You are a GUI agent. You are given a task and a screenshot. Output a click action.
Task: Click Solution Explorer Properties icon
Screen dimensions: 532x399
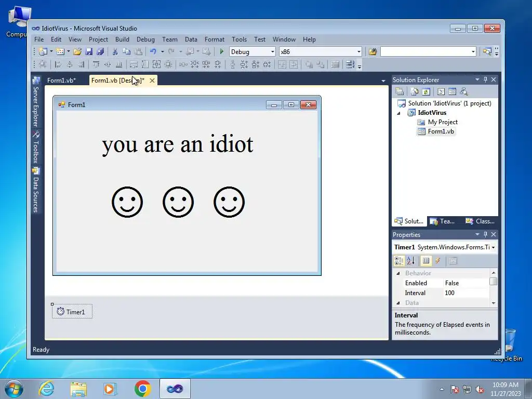point(400,91)
